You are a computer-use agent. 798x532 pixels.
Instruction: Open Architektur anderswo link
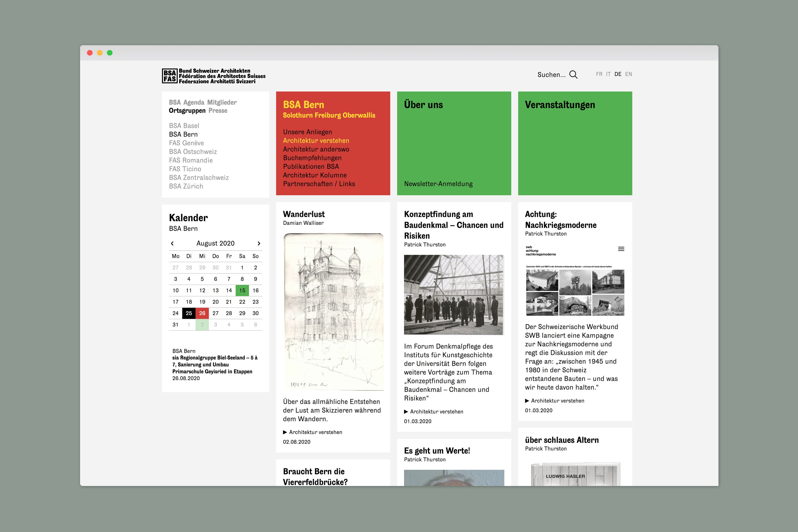click(316, 149)
